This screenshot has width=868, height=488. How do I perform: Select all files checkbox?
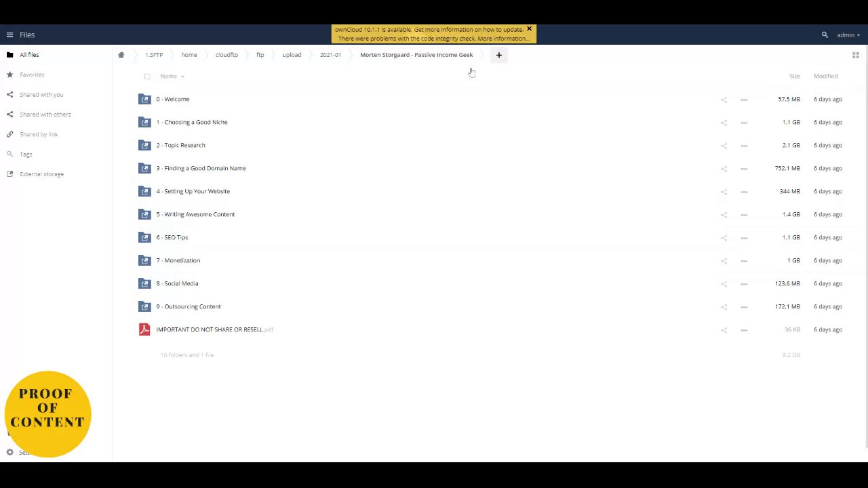click(147, 77)
